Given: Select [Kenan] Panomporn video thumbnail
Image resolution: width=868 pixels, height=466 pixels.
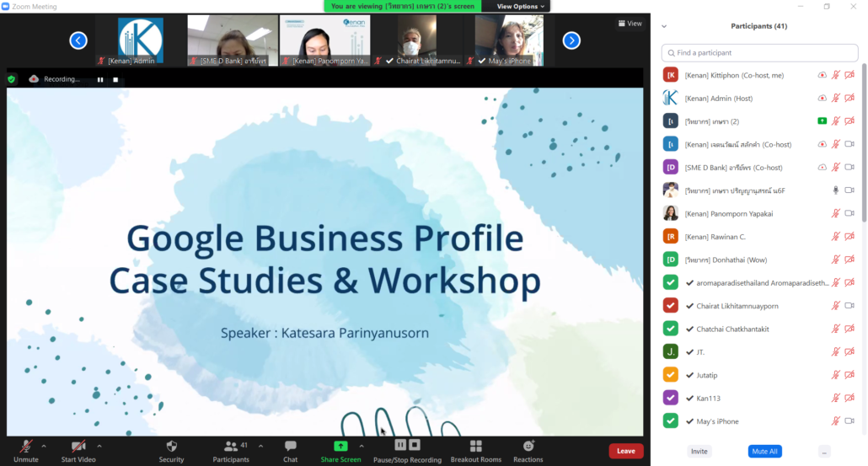Looking at the screenshot, I should click(325, 40).
